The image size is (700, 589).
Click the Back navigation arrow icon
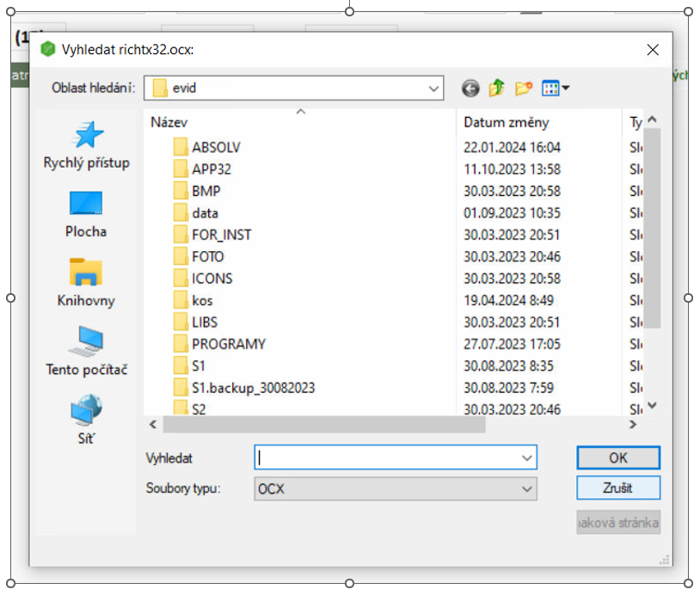[x=470, y=88]
